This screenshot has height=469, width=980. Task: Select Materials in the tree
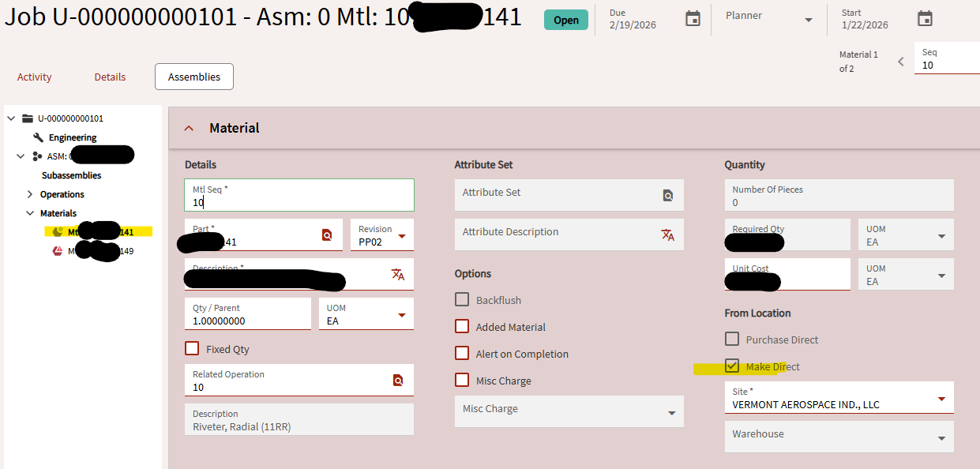click(58, 213)
